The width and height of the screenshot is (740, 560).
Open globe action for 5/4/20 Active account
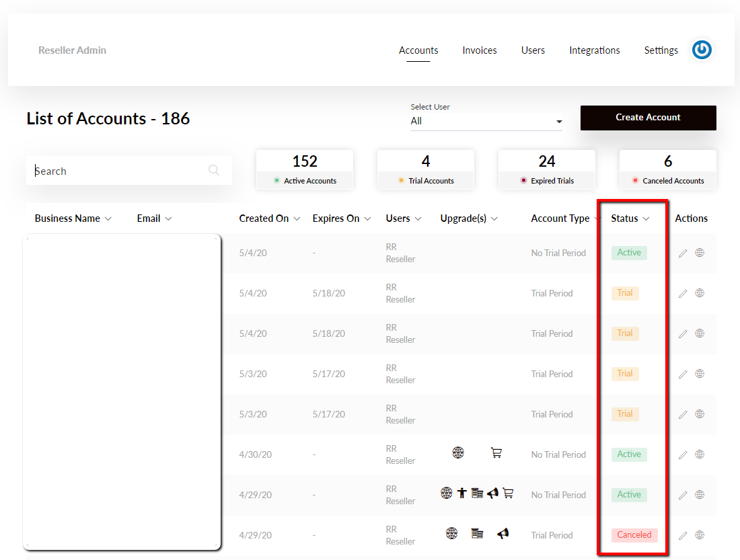click(700, 253)
